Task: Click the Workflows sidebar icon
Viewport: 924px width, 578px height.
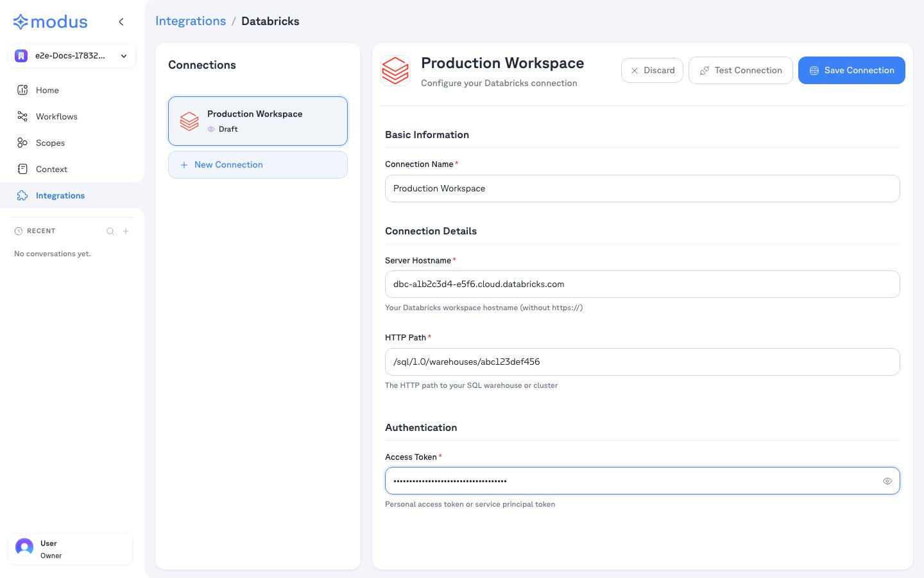Action: 22,116
